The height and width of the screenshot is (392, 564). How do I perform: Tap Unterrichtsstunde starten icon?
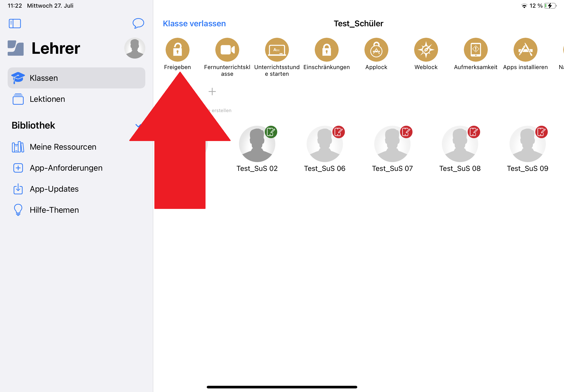point(277,50)
